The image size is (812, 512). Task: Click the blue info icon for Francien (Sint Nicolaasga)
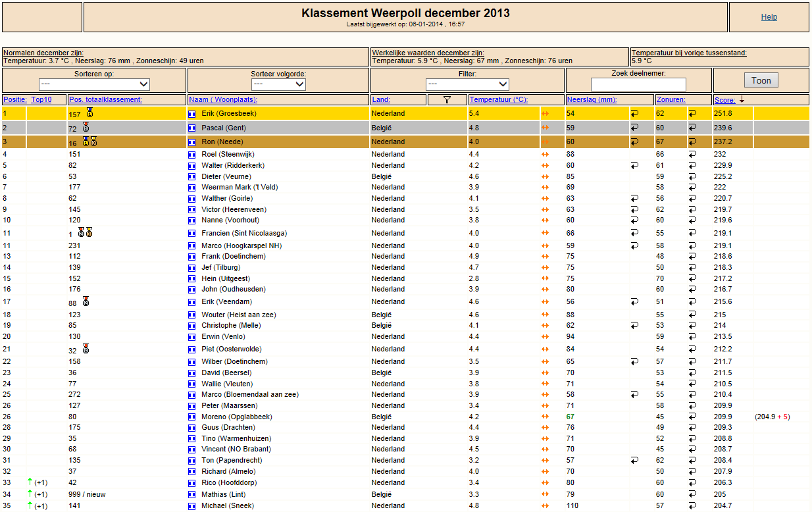coord(192,233)
